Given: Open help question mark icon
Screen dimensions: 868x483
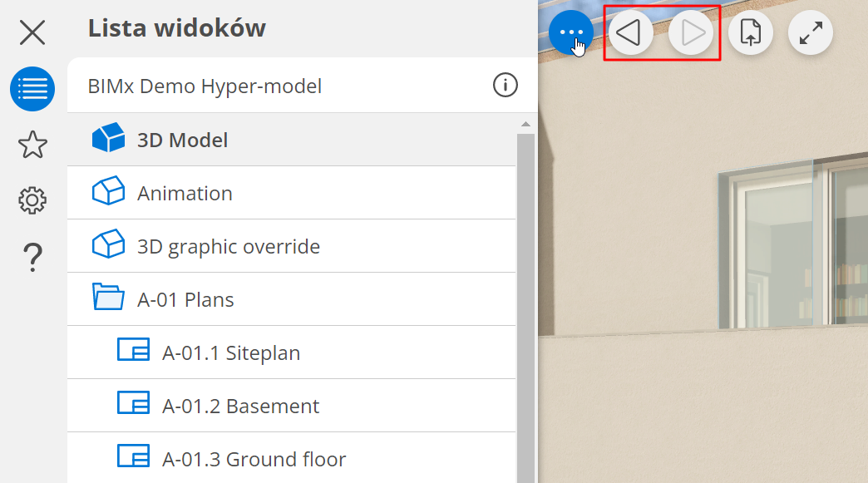Looking at the screenshot, I should pos(32,257).
